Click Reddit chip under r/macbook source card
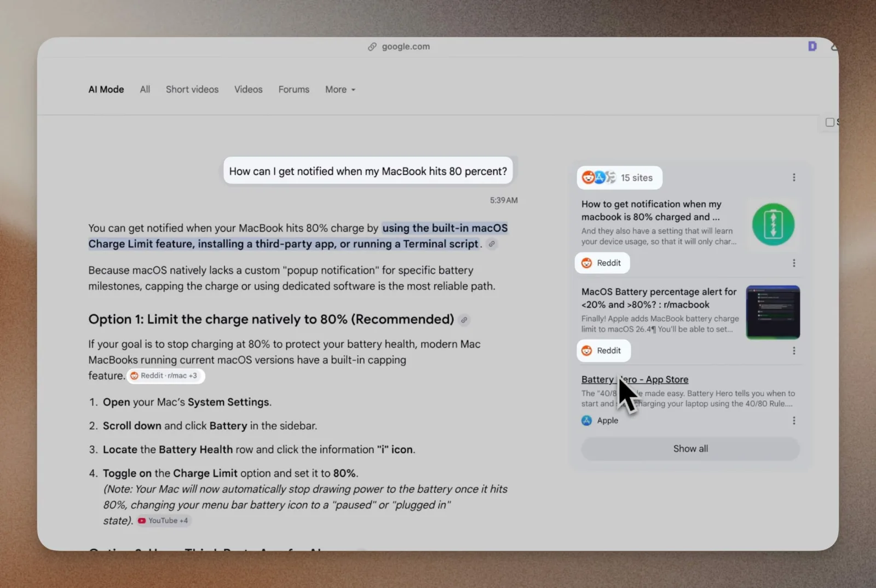876x588 pixels. [x=603, y=351]
